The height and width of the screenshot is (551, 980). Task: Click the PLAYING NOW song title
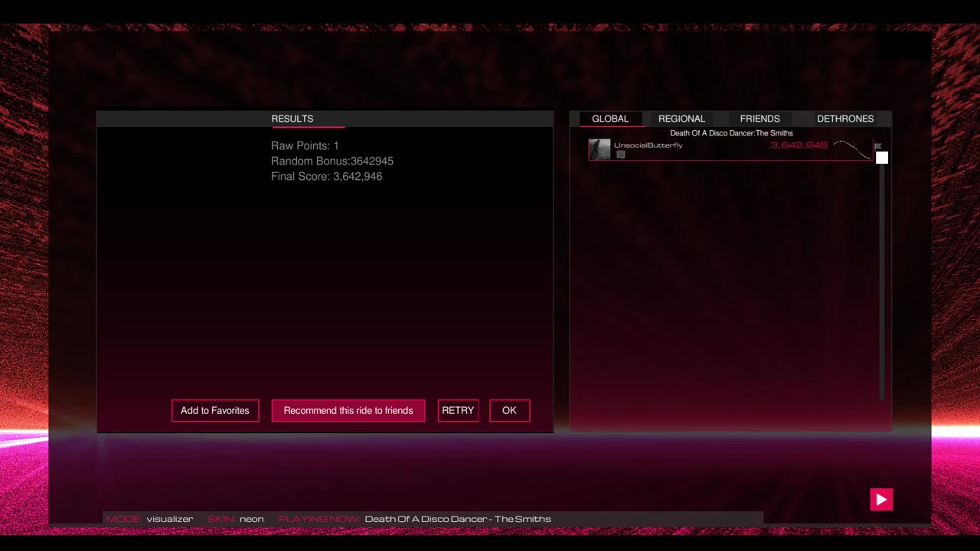458,519
